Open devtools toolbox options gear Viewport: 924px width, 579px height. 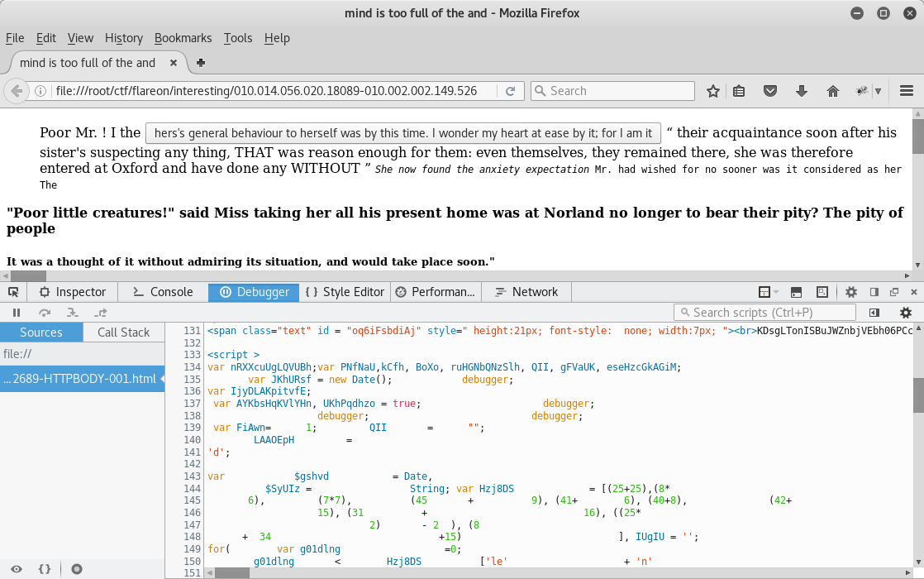(x=851, y=292)
